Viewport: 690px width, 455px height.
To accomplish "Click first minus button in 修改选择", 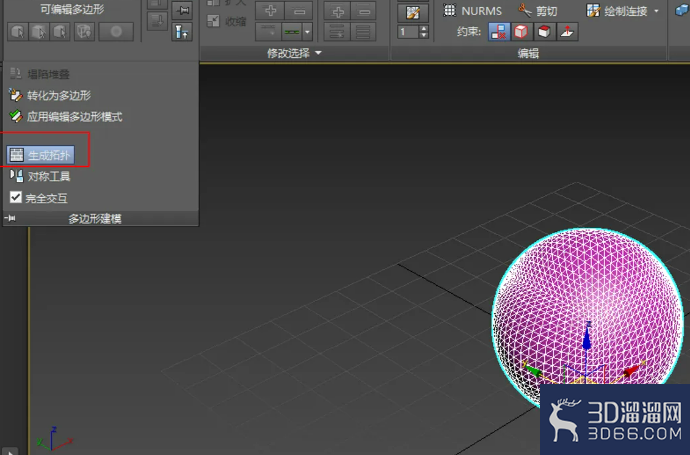I will pyautogui.click(x=299, y=11).
